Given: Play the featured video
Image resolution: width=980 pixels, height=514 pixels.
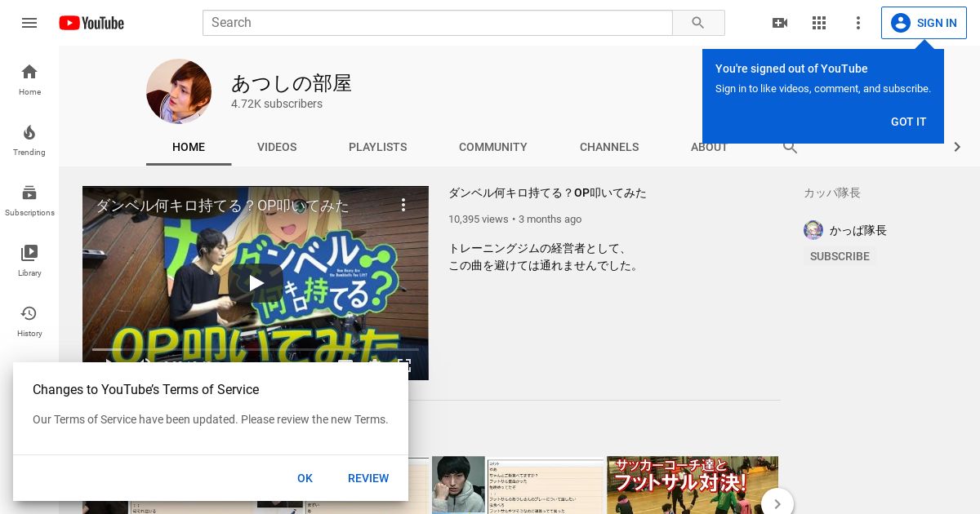Looking at the screenshot, I should pos(256,283).
